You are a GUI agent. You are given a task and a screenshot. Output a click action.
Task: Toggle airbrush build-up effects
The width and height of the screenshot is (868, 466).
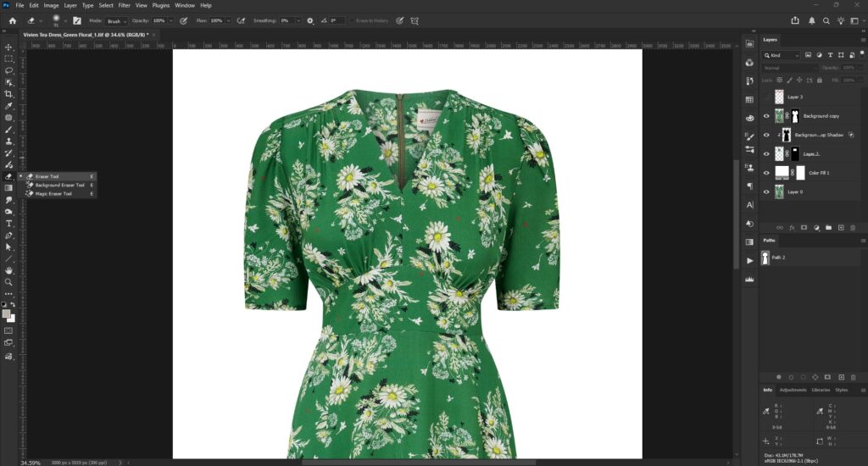pyautogui.click(x=241, y=20)
